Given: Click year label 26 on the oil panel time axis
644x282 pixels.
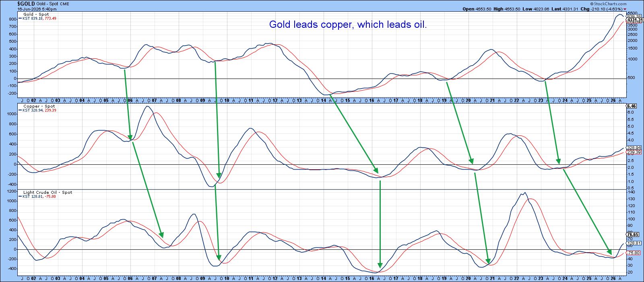Looking at the screenshot, I should tap(613, 278).
